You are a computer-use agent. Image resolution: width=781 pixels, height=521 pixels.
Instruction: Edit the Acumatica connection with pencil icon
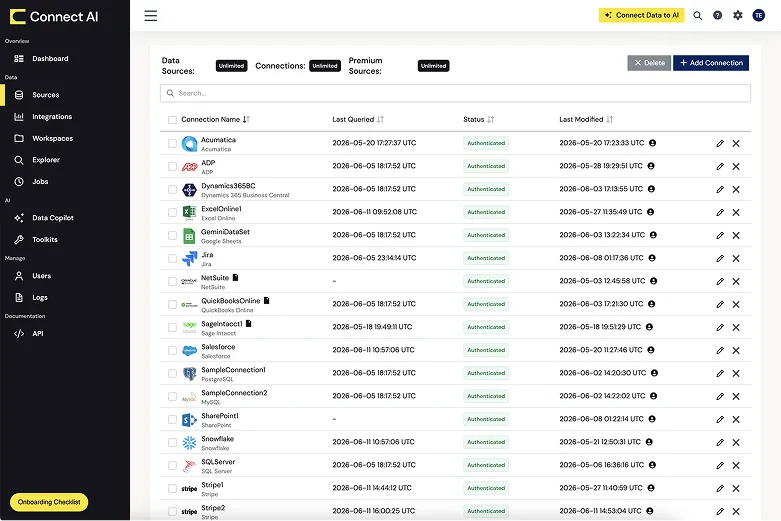720,143
